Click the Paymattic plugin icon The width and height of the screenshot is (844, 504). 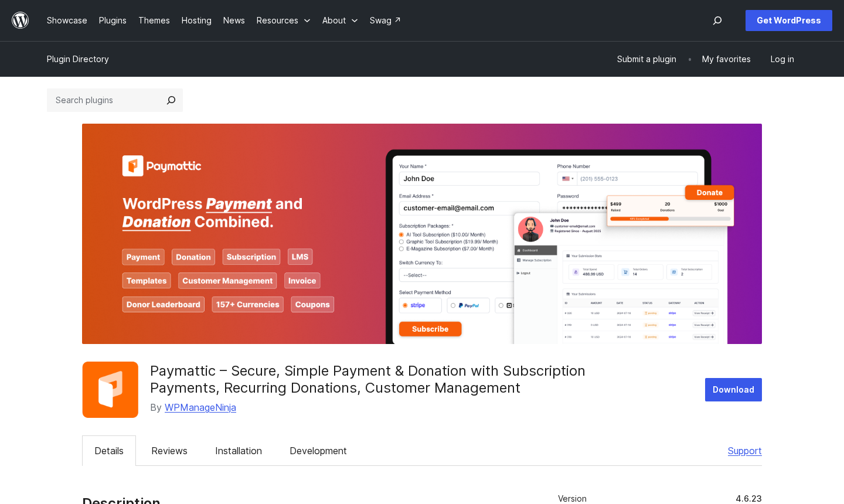(110, 390)
